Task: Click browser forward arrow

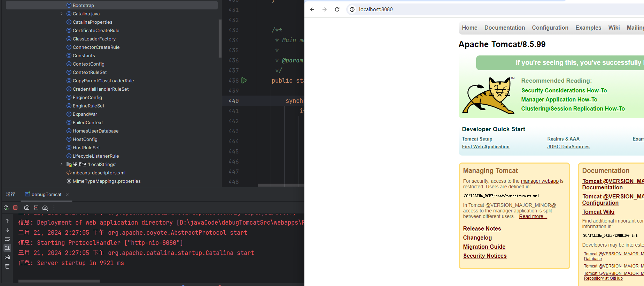Action: (325, 9)
